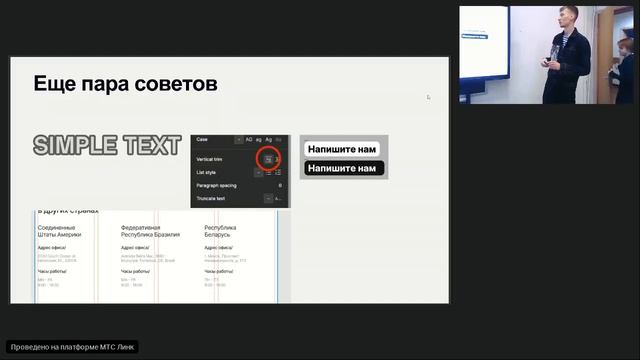
Task: Choose numbered list style icon
Action: [278, 173]
